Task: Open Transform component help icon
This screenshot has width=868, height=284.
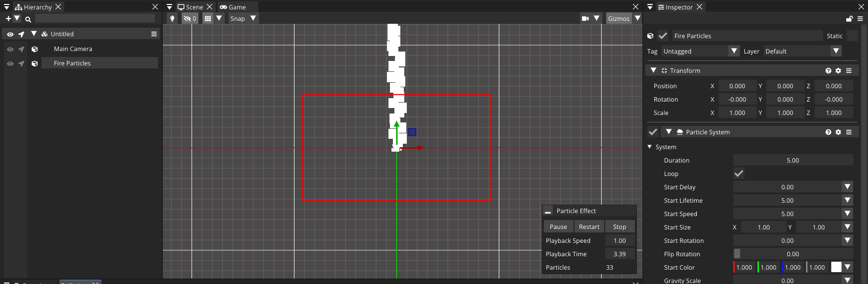Action: pyautogui.click(x=828, y=71)
